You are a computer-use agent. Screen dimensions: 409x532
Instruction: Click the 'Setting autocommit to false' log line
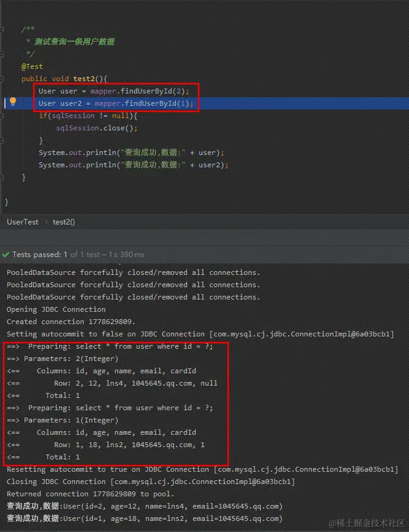pyautogui.click(x=201, y=334)
